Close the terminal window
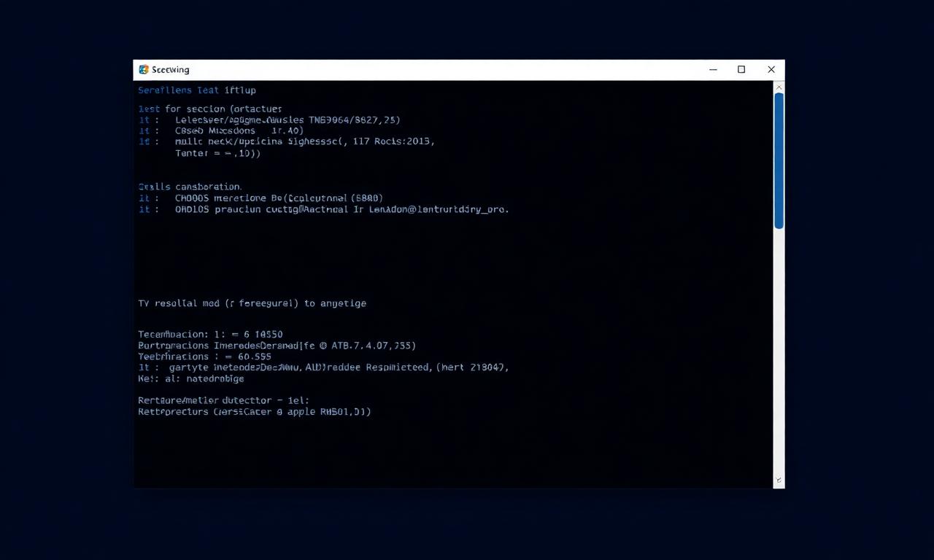The width and height of the screenshot is (934, 560). pyautogui.click(x=771, y=69)
